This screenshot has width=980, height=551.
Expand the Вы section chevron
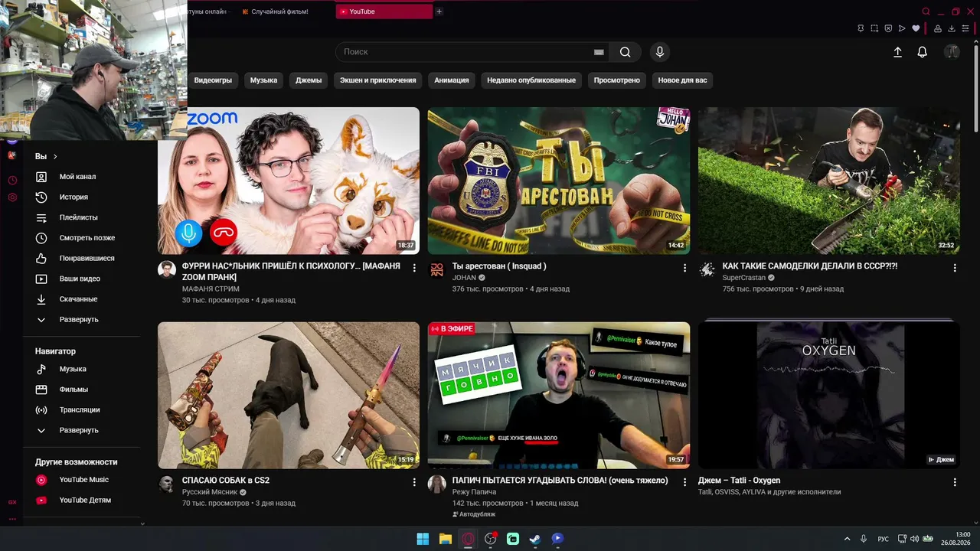[x=55, y=157]
